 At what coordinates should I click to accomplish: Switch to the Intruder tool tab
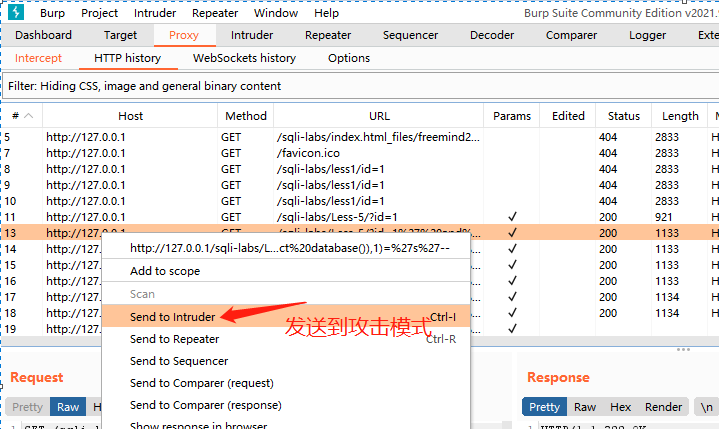pyautogui.click(x=252, y=35)
